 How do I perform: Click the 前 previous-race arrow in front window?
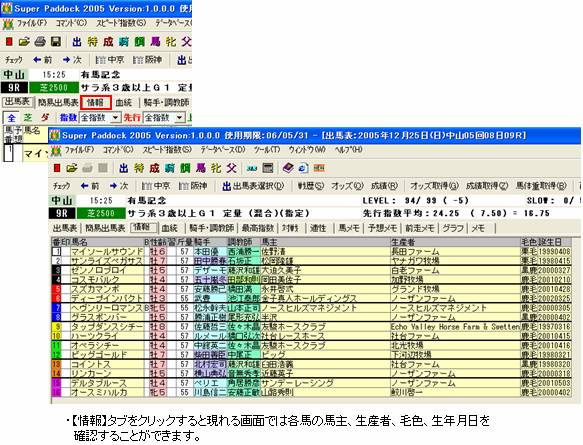point(90,186)
